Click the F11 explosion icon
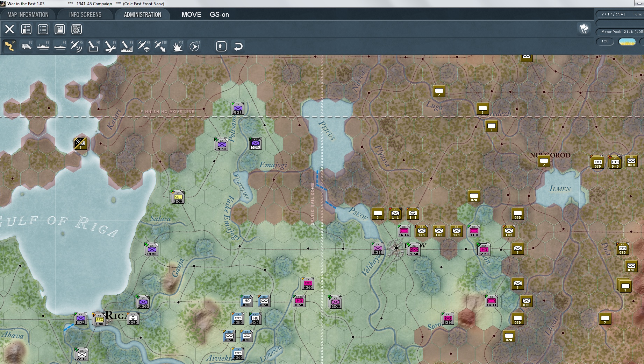The image size is (644, 364). (177, 46)
